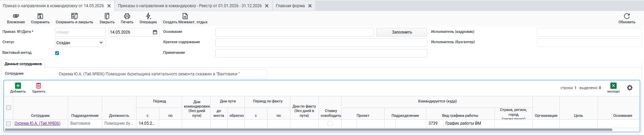Click the Помощник бу… position cell

(119, 123)
